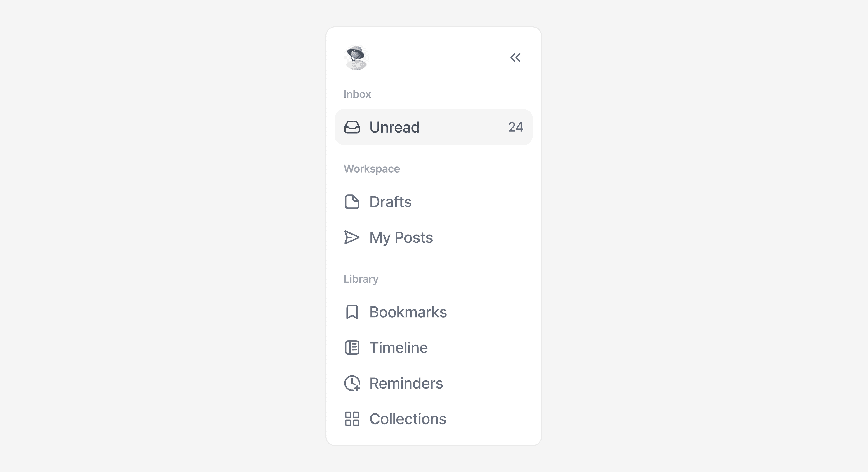Click the Collections grid icon

pyautogui.click(x=352, y=419)
